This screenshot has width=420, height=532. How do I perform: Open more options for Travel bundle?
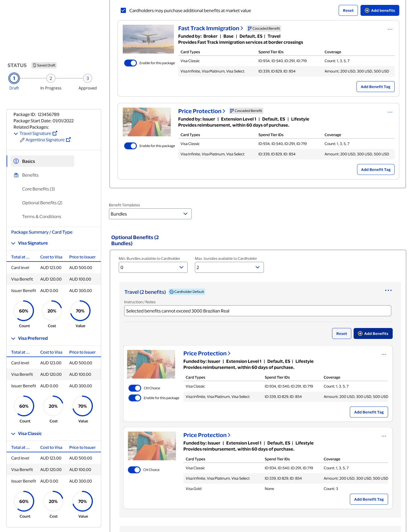click(x=388, y=290)
